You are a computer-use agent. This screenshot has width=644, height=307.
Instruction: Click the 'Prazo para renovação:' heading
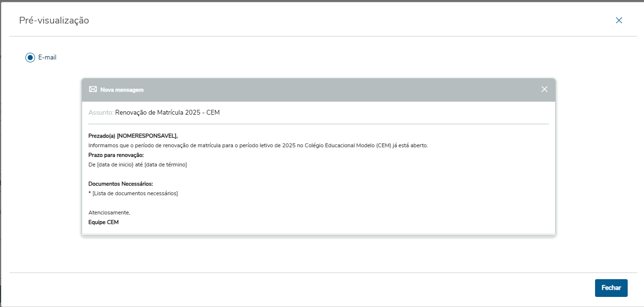[x=116, y=155]
